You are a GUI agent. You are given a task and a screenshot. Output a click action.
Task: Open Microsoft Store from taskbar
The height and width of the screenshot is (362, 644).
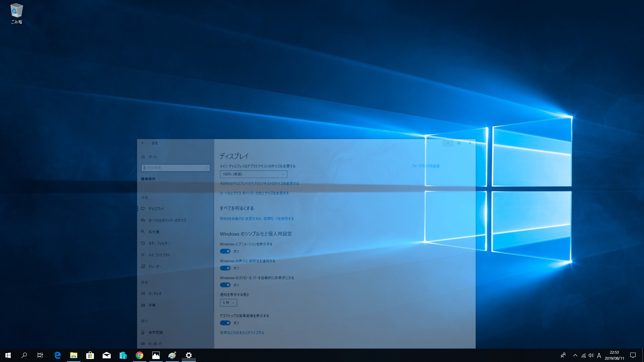[x=90, y=355]
